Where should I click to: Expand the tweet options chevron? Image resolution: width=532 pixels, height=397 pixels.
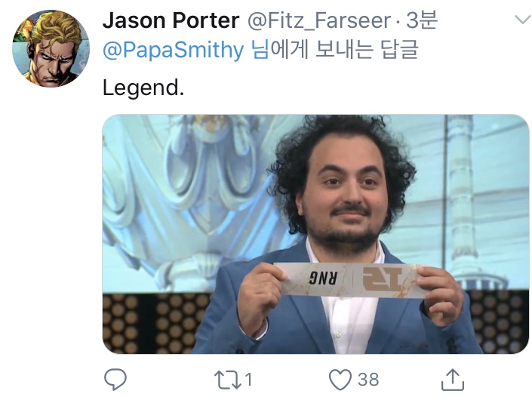[522, 20]
